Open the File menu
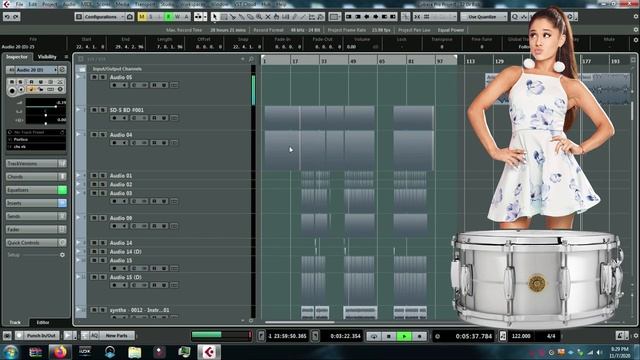Screen dimensions: 640x360 19,4
